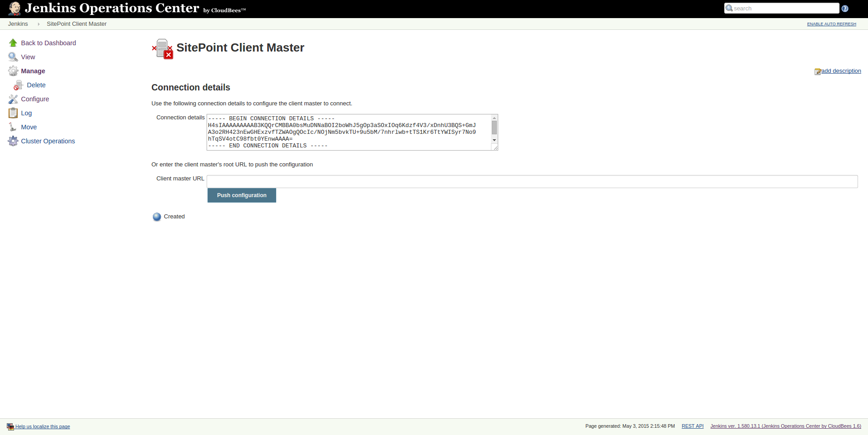Click the Cluster Operations gear icon

click(x=13, y=141)
